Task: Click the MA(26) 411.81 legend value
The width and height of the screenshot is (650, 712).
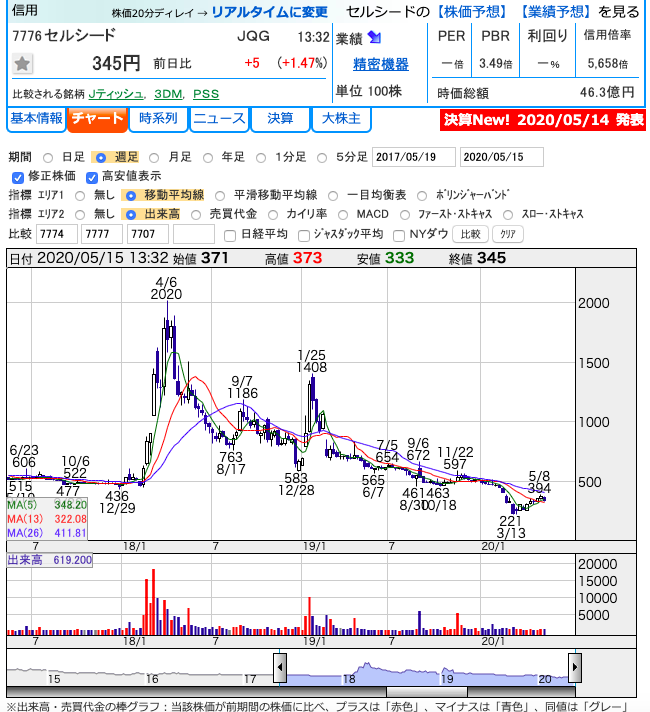Action: (x=70, y=533)
